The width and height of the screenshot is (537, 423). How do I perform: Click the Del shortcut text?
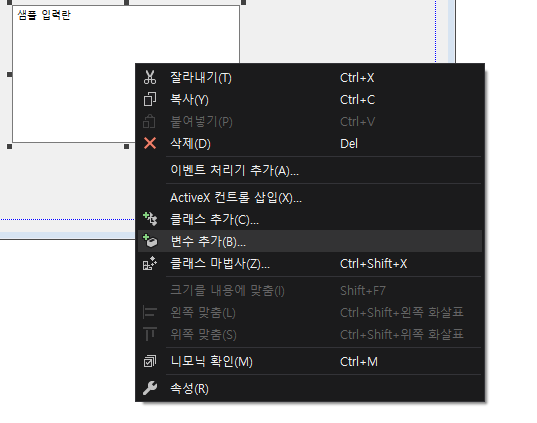pos(349,144)
